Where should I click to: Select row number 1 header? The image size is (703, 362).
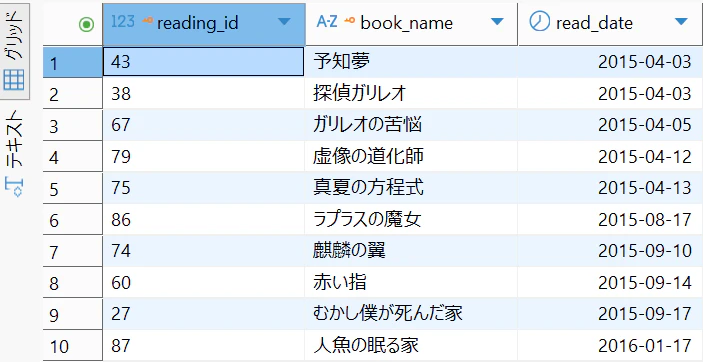coord(73,62)
